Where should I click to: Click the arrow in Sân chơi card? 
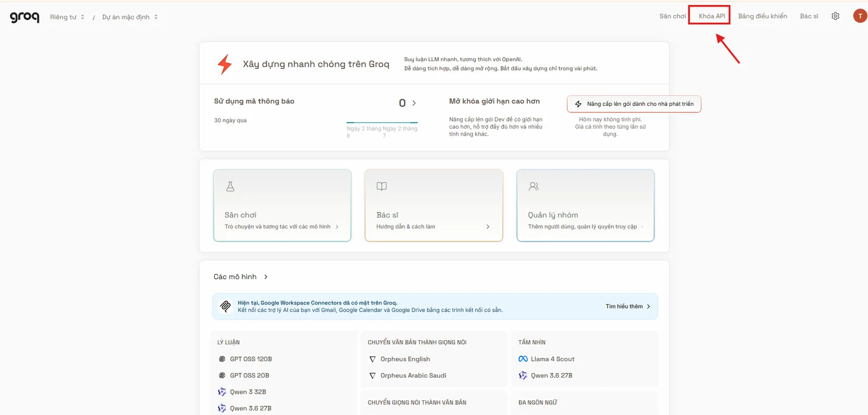(337, 227)
